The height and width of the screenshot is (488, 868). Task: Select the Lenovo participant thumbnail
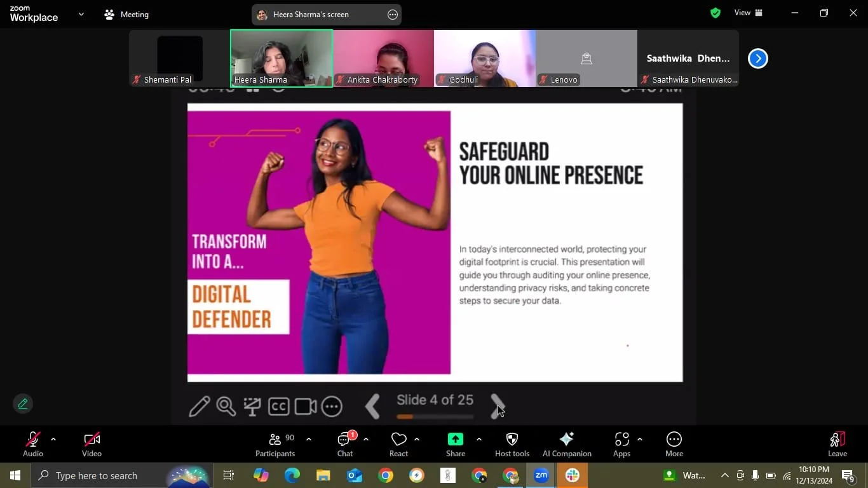coord(587,58)
